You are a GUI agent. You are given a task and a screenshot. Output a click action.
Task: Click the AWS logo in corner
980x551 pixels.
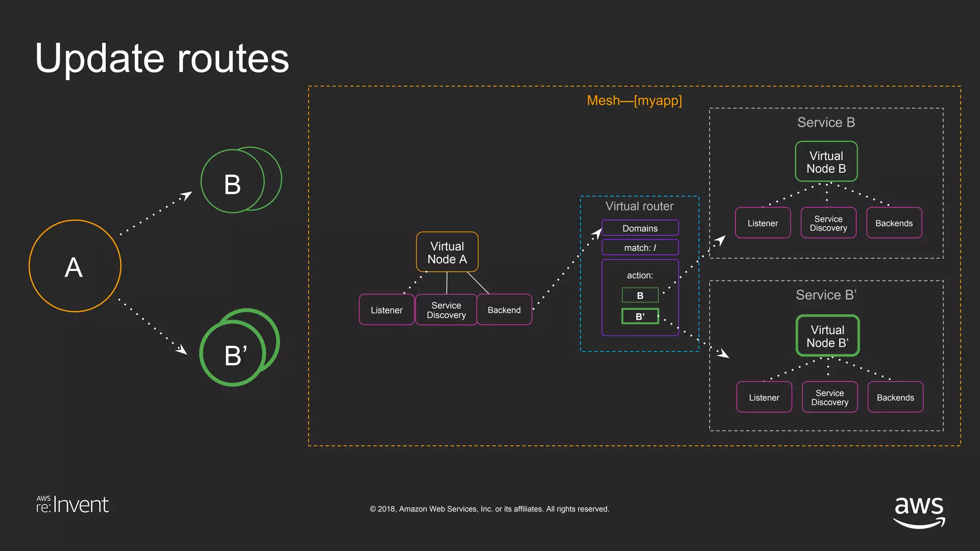click(919, 511)
